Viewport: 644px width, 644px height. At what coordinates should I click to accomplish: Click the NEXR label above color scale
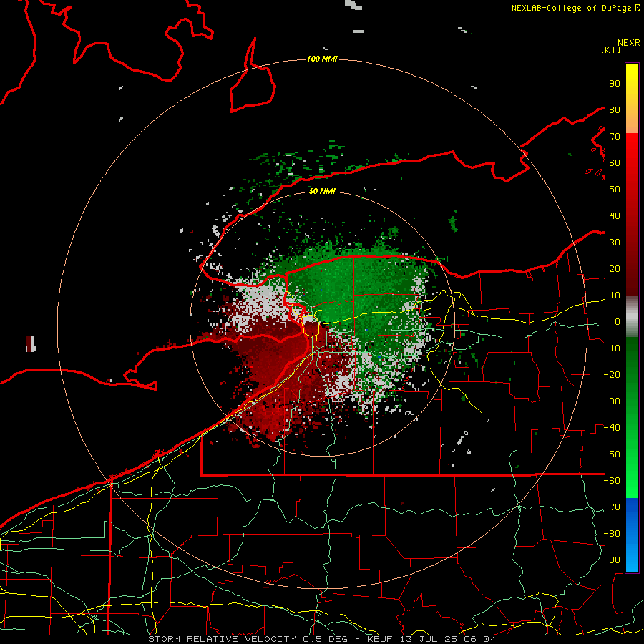coord(629,43)
